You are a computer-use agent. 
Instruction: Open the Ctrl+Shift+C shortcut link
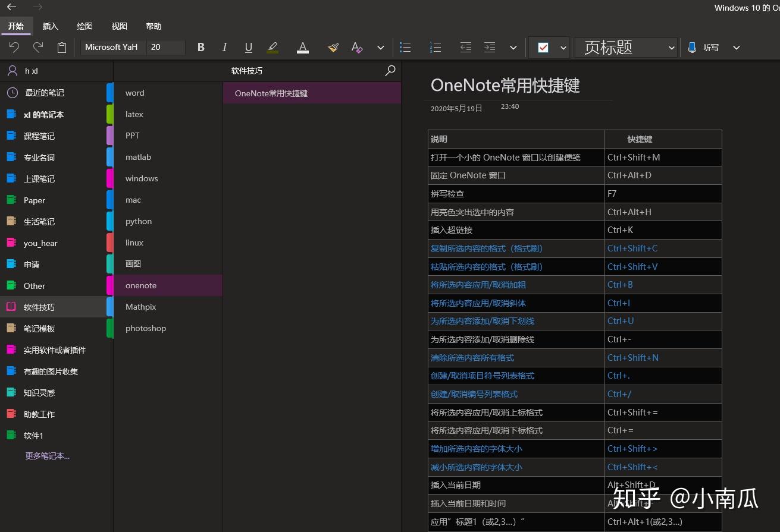(632, 248)
